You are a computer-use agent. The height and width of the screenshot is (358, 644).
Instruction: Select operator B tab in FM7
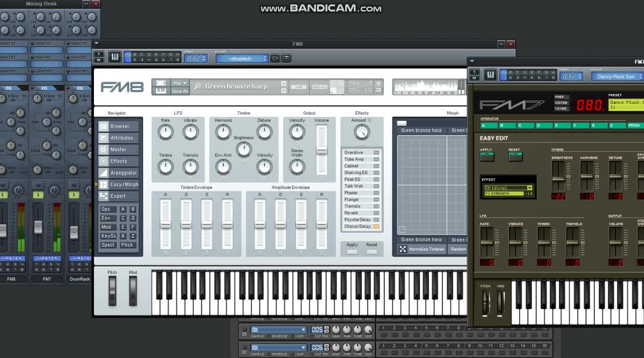[508, 125]
